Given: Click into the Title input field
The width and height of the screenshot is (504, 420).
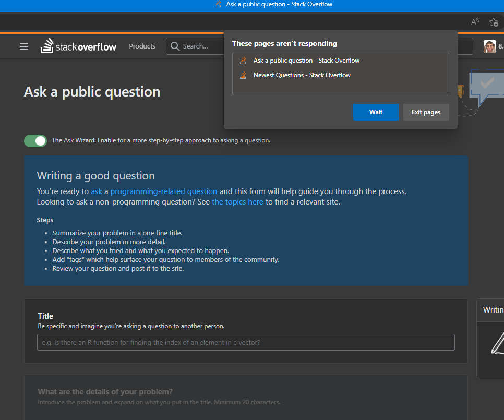Looking at the screenshot, I should pyautogui.click(x=246, y=342).
